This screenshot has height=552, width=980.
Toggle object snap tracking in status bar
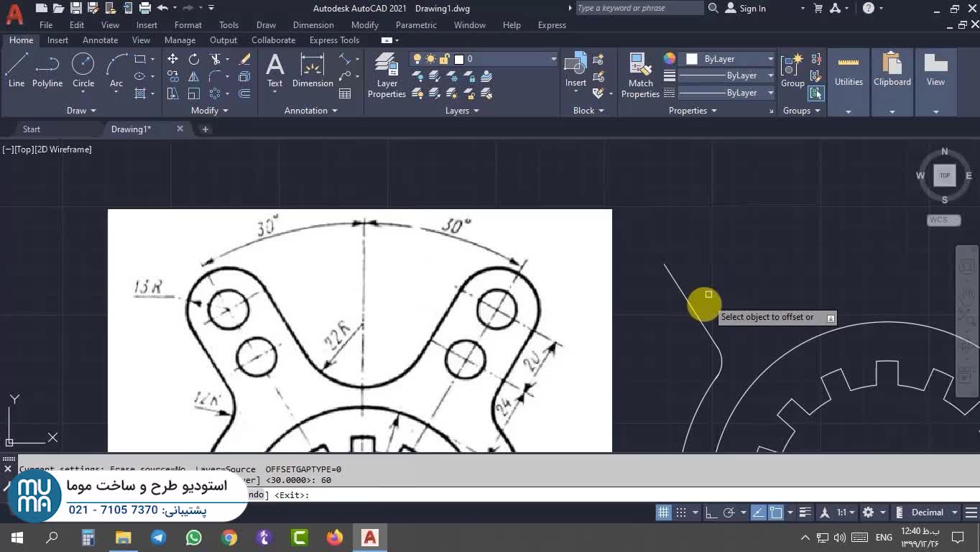click(759, 512)
